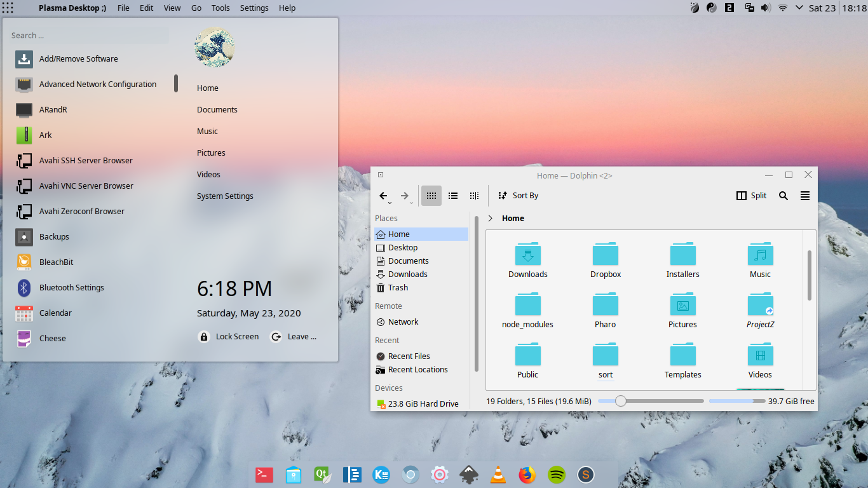Open Documents in the Places panel
Viewport: 868px width, 488px height.
pos(421,261)
